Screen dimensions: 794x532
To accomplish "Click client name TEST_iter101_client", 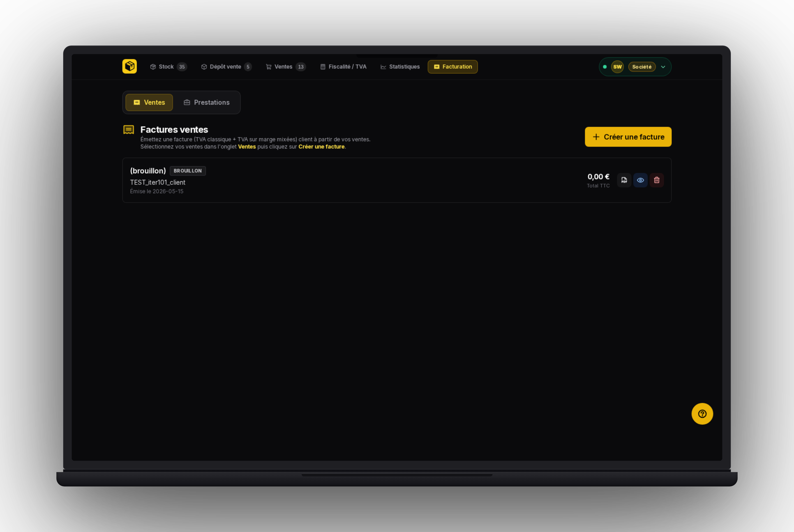I will tap(157, 182).
